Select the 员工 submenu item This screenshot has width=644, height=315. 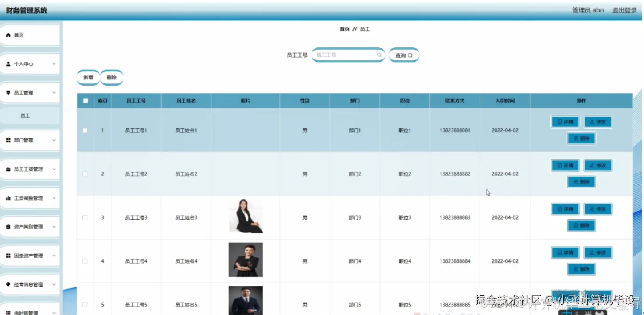click(x=30, y=115)
